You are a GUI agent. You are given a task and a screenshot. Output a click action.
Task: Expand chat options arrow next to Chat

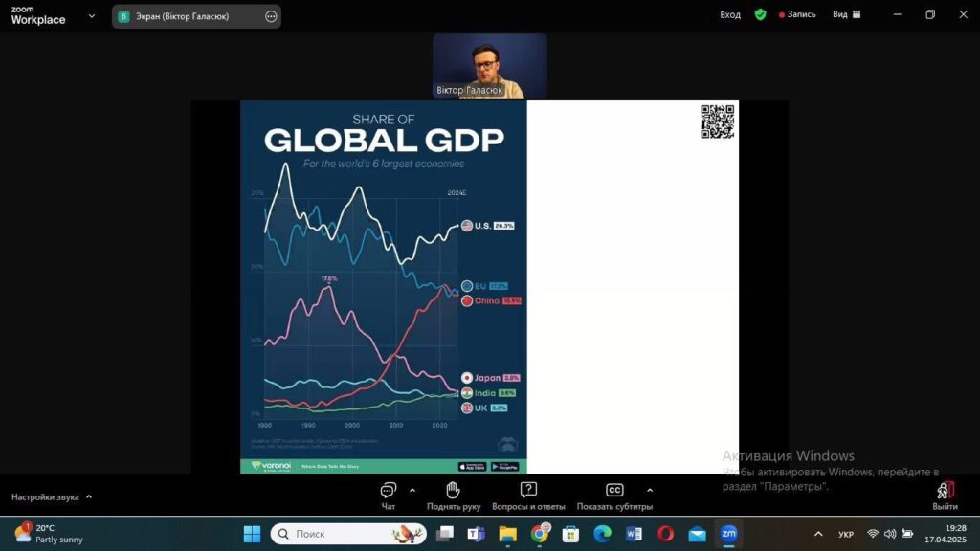point(412,490)
